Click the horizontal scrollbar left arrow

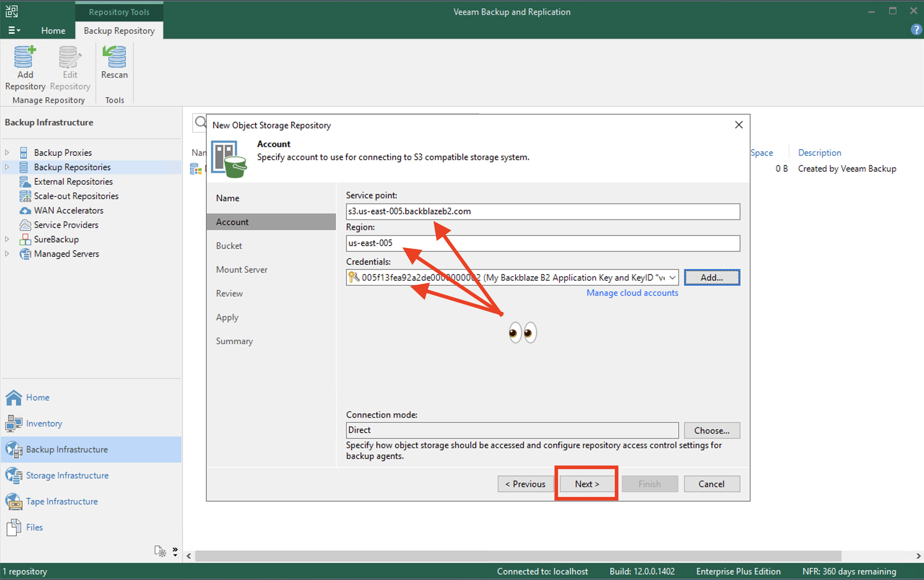pos(189,556)
